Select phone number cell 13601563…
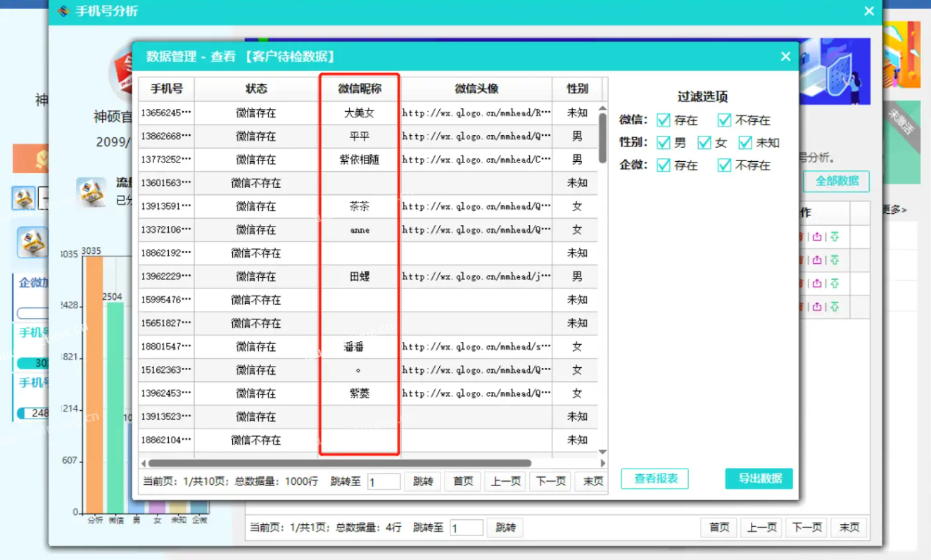 pos(166,183)
